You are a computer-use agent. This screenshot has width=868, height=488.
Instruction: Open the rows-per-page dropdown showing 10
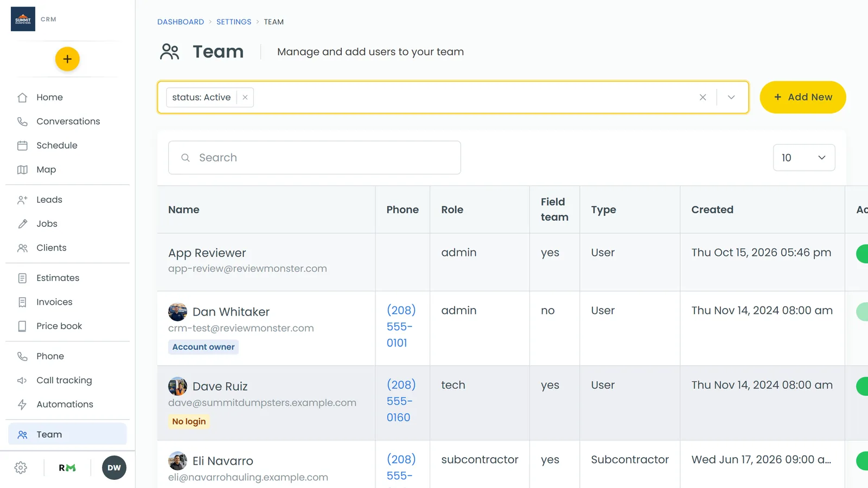(803, 158)
